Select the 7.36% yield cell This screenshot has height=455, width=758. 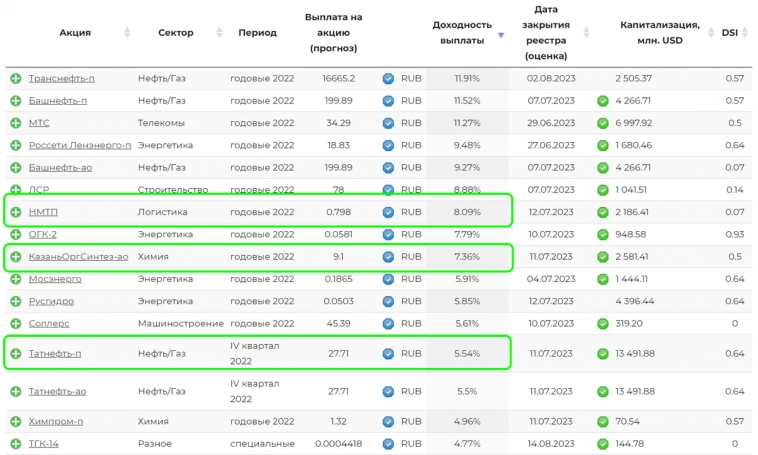[x=467, y=257]
